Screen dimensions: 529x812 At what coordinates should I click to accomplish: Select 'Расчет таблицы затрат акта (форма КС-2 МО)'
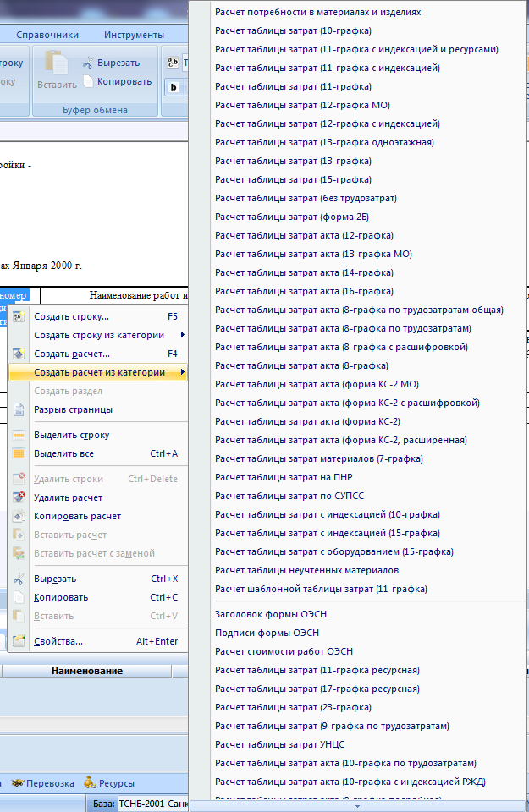[317, 385]
